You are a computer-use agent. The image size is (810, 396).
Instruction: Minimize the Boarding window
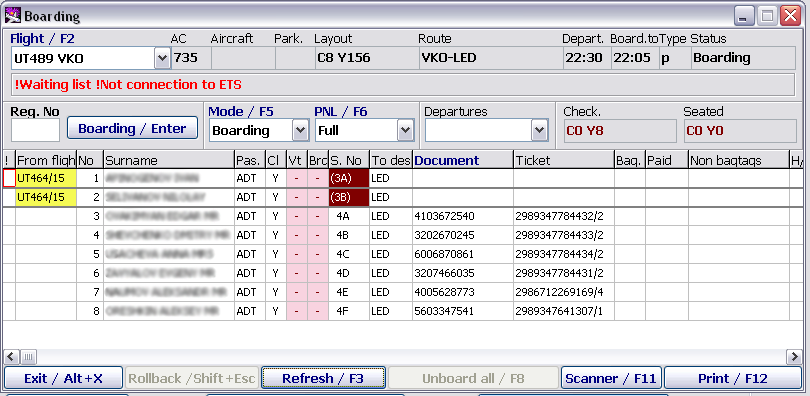pyautogui.click(x=744, y=17)
